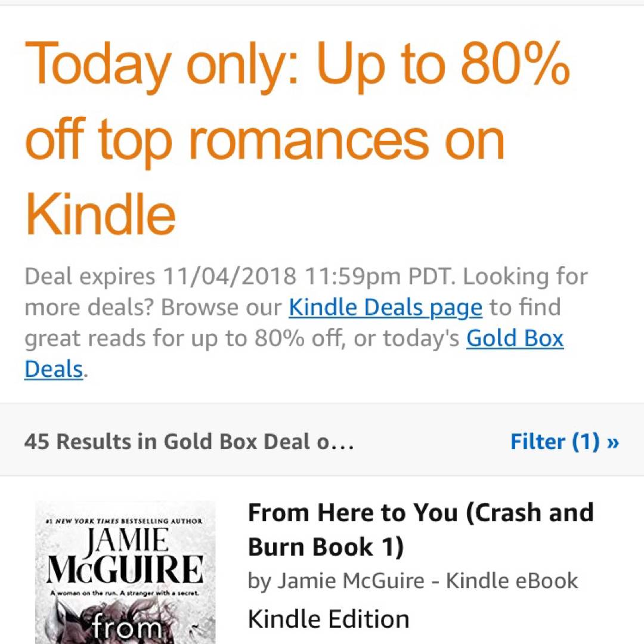Open the From Here to You cover thumbnail
644x644 pixels.
pos(125,572)
